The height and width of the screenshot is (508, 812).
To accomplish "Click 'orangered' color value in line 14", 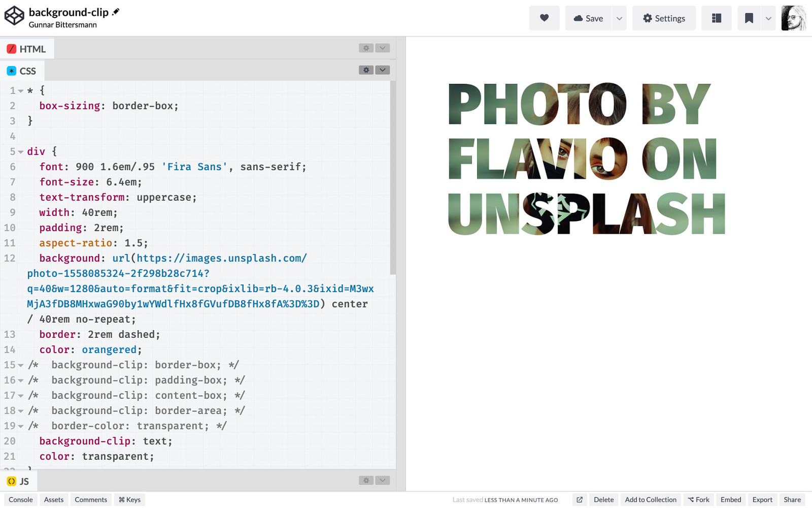I will point(109,350).
